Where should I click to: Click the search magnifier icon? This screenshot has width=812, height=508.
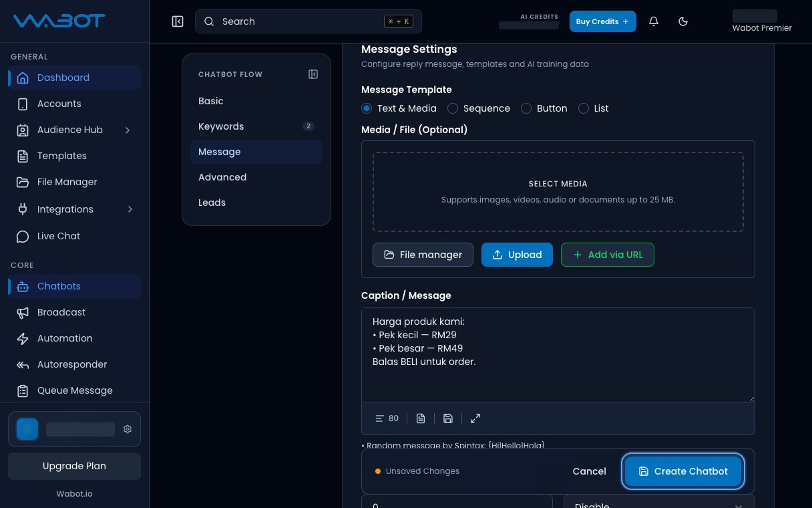coord(209,21)
